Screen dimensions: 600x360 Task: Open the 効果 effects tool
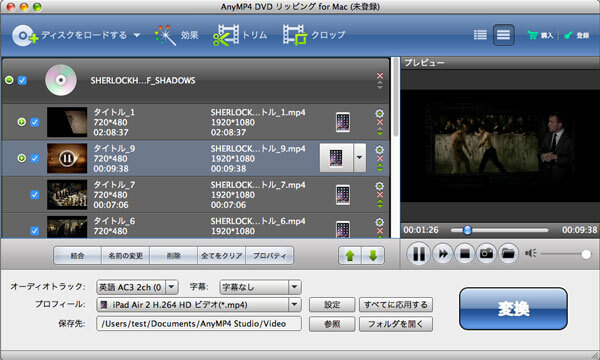[176, 35]
